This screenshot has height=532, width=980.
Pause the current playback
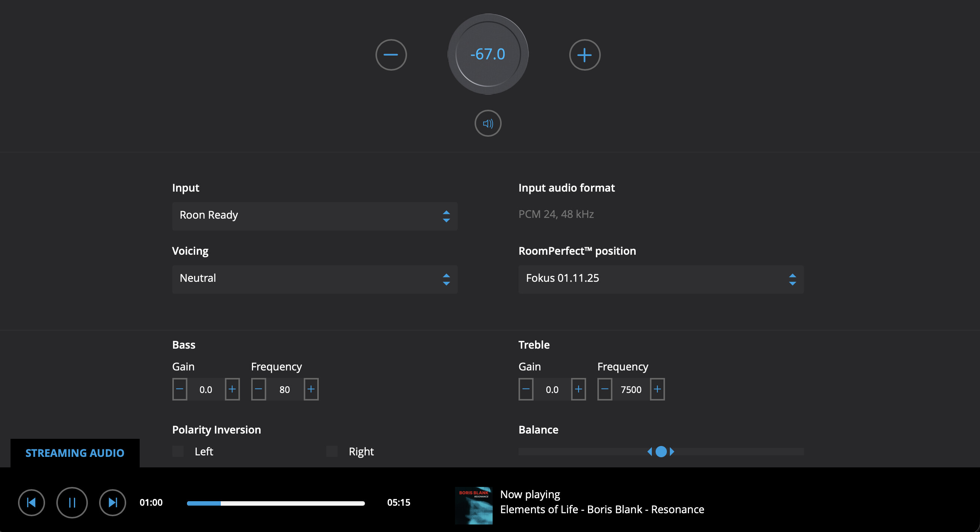[x=72, y=502]
